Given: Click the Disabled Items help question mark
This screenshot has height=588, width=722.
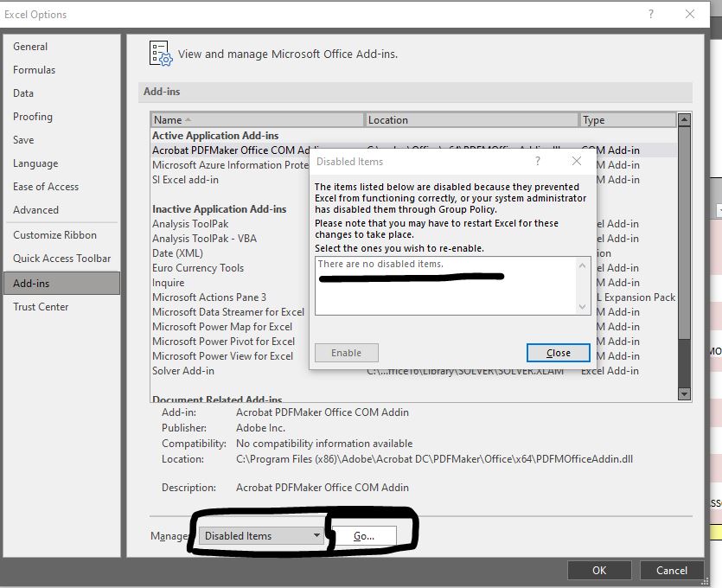Looking at the screenshot, I should coord(537,161).
